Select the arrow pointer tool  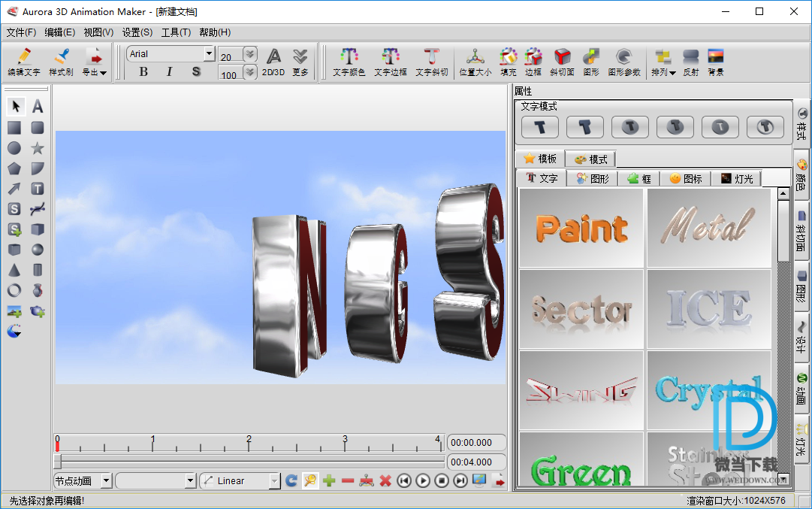pos(15,106)
